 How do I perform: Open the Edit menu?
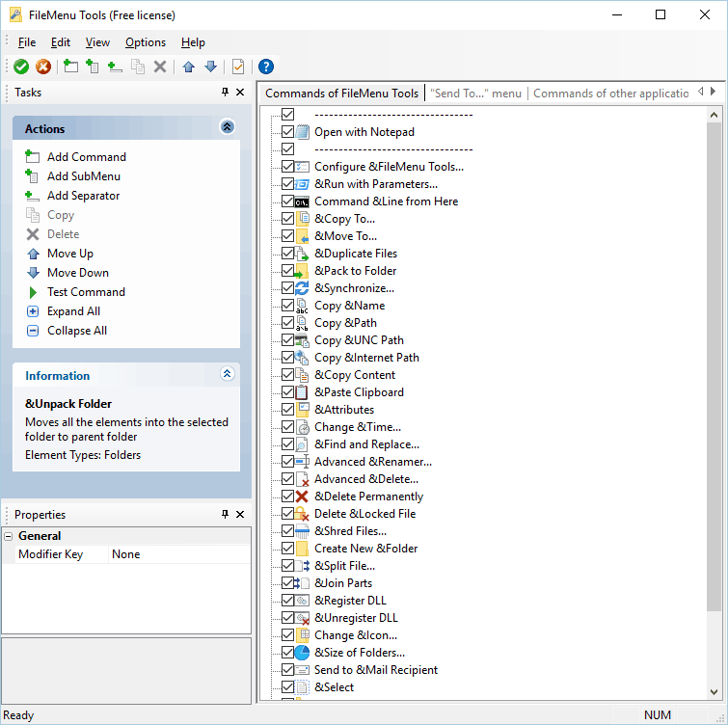coord(61,42)
